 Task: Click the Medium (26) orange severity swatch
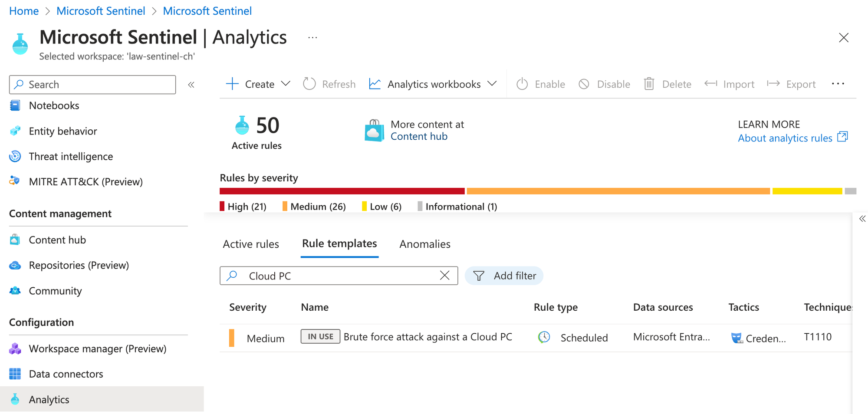285,206
